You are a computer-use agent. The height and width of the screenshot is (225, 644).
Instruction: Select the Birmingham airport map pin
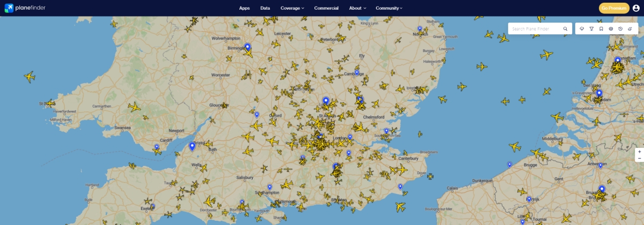point(247,47)
